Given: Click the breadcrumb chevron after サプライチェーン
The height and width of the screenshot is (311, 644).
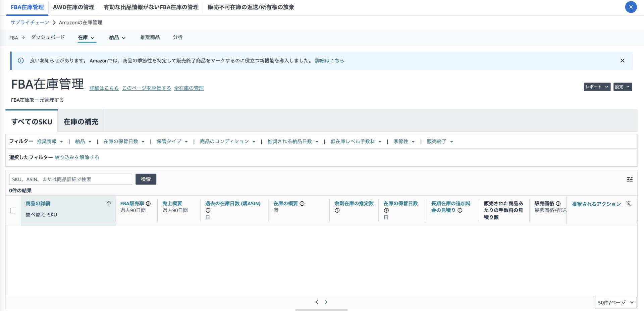Looking at the screenshot, I should point(54,22).
